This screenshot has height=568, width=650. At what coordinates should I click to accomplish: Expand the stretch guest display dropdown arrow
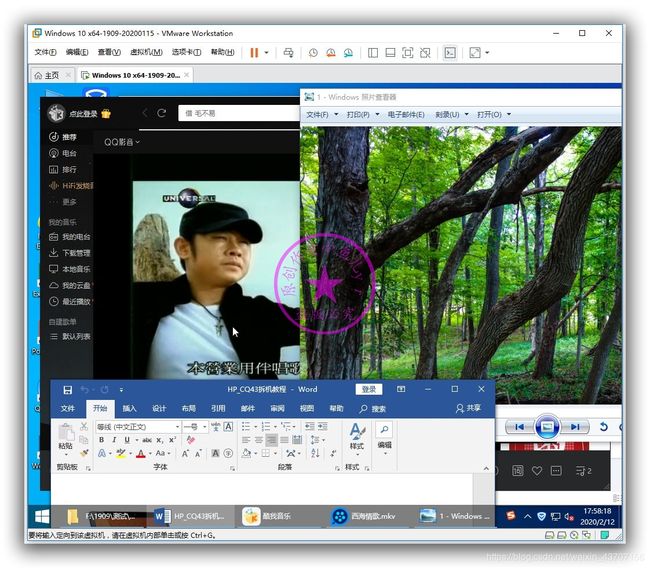[x=487, y=53]
